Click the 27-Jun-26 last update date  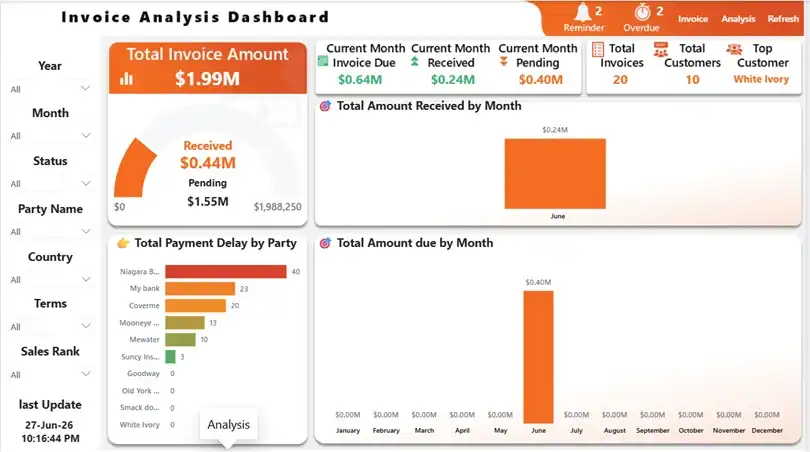pyautogui.click(x=49, y=425)
